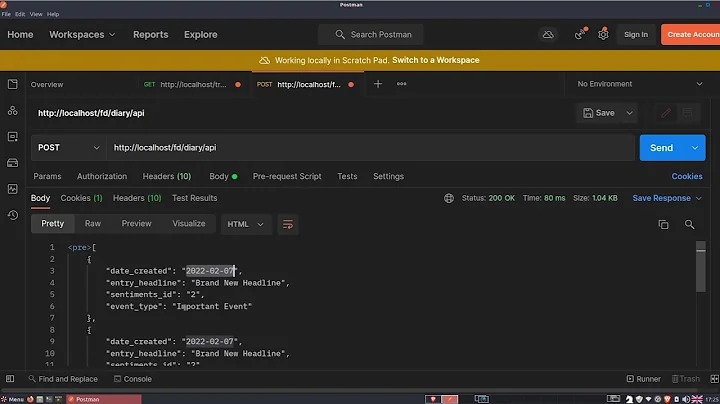
Task: Add a new request tab
Action: (x=377, y=84)
